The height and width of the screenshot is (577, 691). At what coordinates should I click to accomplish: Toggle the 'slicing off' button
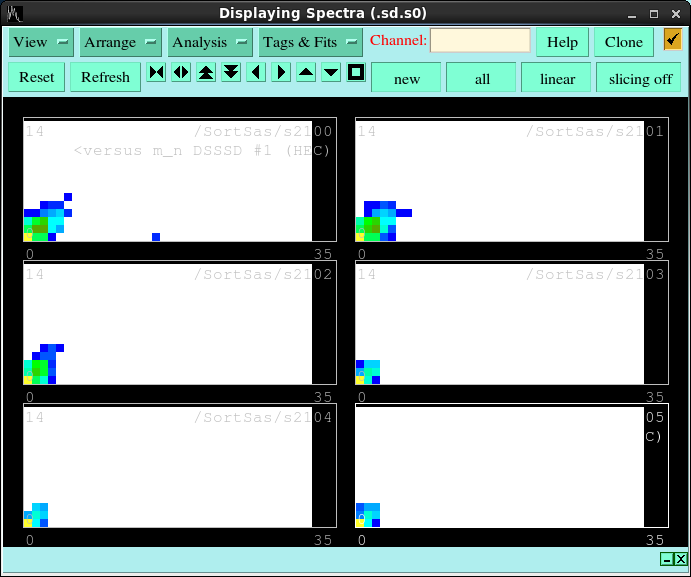coord(639,78)
